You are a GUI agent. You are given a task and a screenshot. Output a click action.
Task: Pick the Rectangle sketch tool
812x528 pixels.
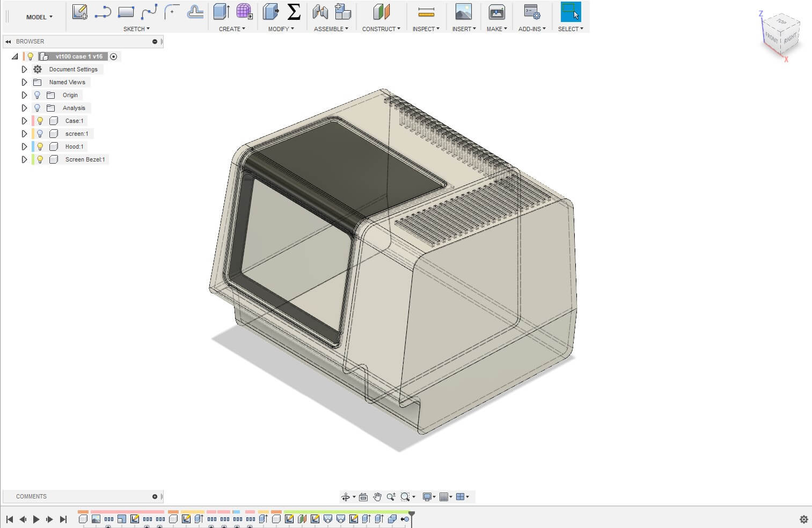tap(126, 12)
